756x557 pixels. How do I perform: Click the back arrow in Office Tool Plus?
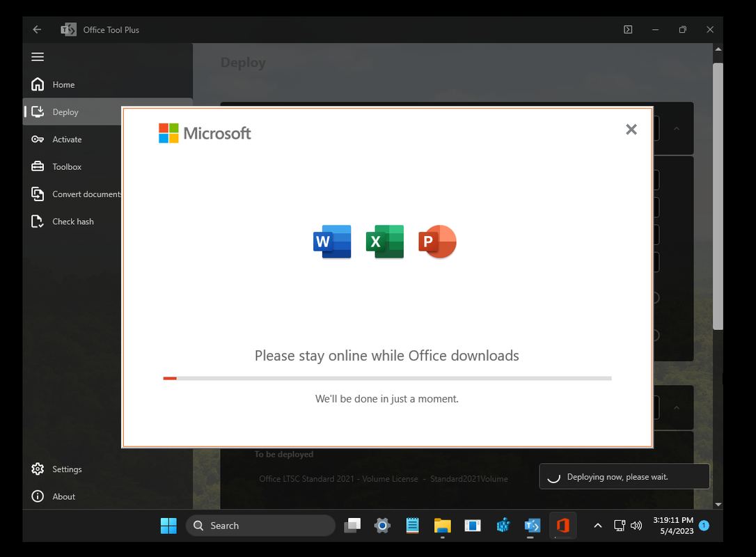[x=37, y=29]
